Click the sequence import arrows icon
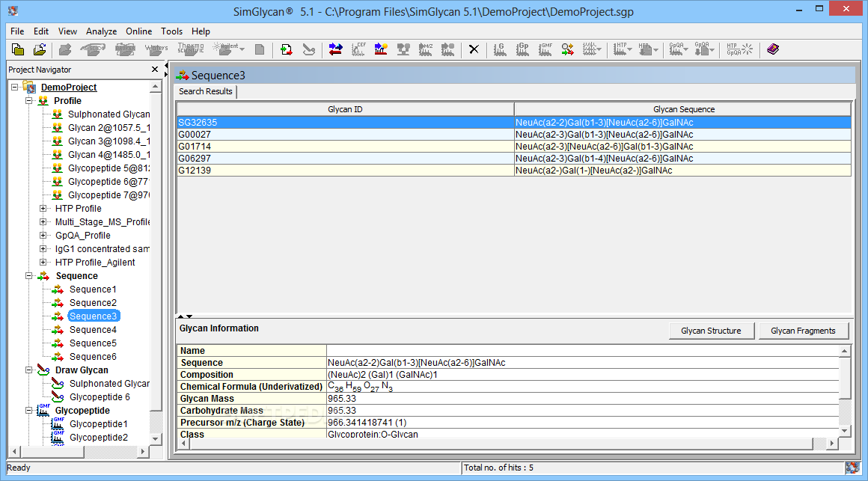The image size is (868, 481). click(x=286, y=50)
